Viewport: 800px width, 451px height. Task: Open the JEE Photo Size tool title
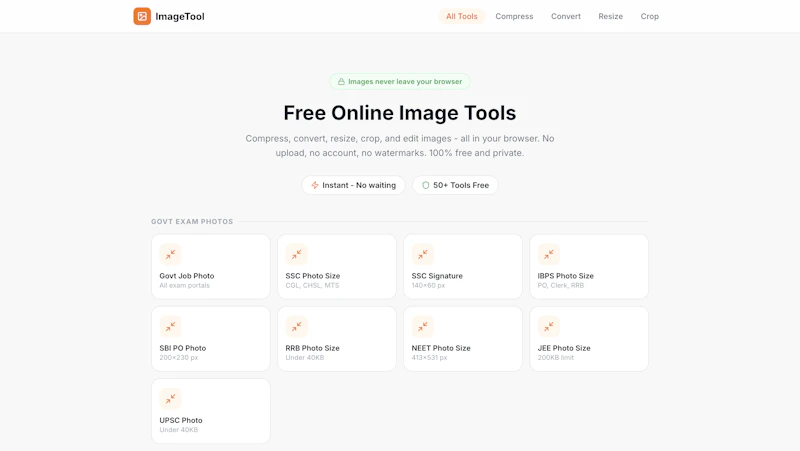pyautogui.click(x=564, y=348)
